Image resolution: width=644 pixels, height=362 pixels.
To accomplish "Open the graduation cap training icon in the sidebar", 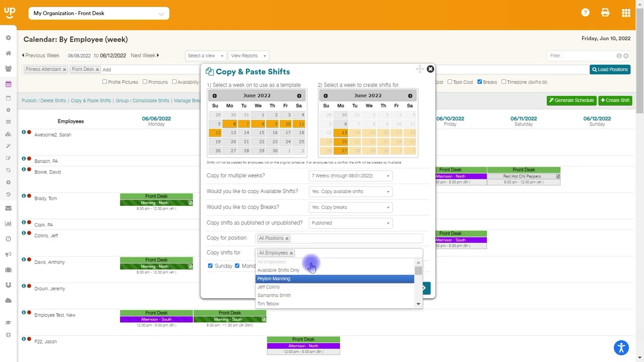I will click(x=8, y=323).
